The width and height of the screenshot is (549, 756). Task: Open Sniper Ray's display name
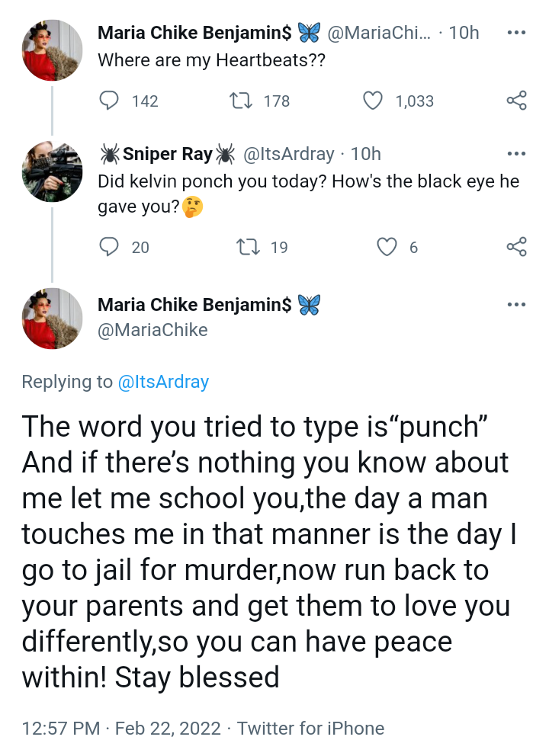[x=168, y=154]
